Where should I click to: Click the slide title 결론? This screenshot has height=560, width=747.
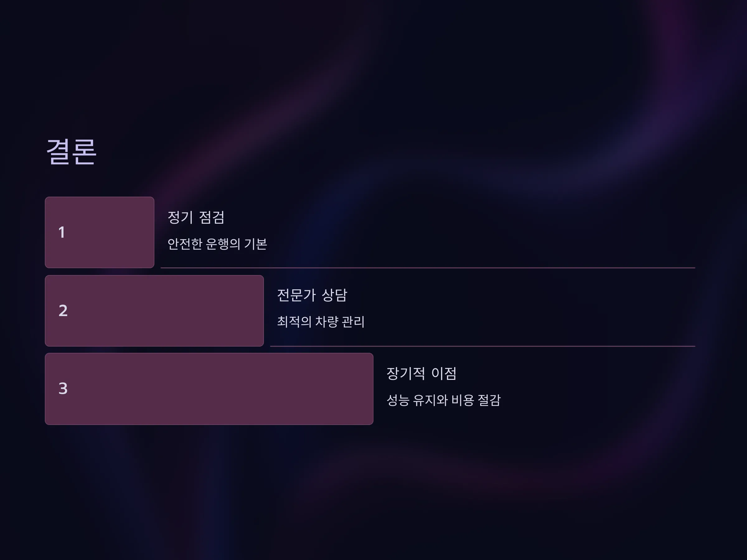click(71, 152)
